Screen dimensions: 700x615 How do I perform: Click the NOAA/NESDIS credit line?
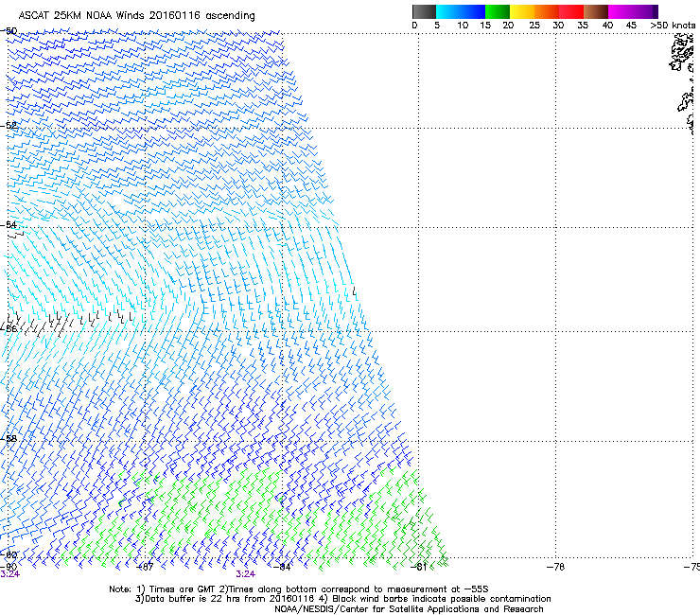click(409, 609)
